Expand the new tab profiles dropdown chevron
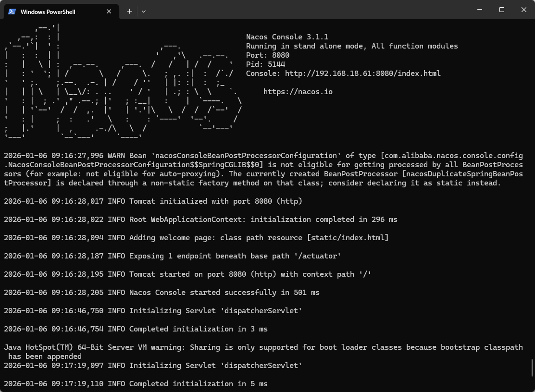The image size is (535, 392). [144, 12]
